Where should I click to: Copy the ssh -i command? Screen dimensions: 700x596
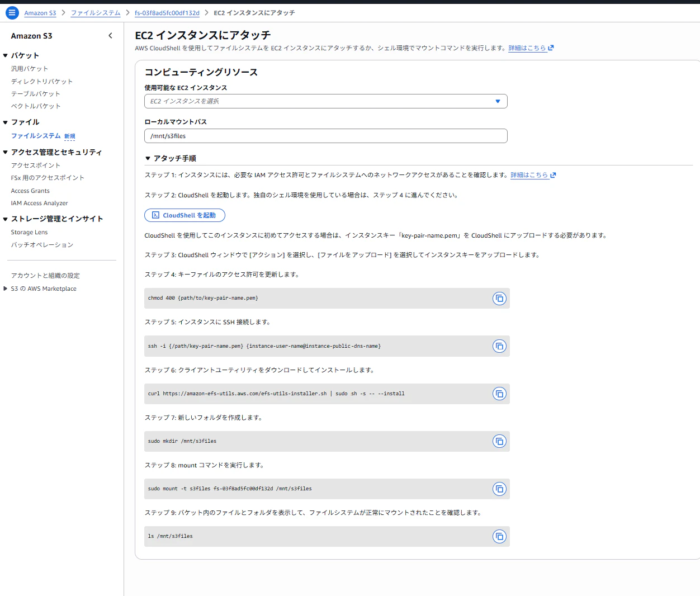pos(499,346)
